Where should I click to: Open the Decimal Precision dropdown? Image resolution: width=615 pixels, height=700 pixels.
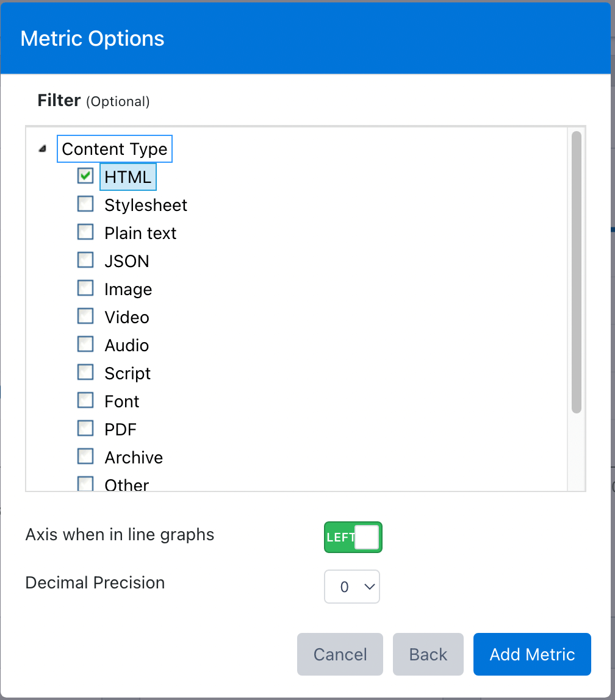[x=352, y=587]
